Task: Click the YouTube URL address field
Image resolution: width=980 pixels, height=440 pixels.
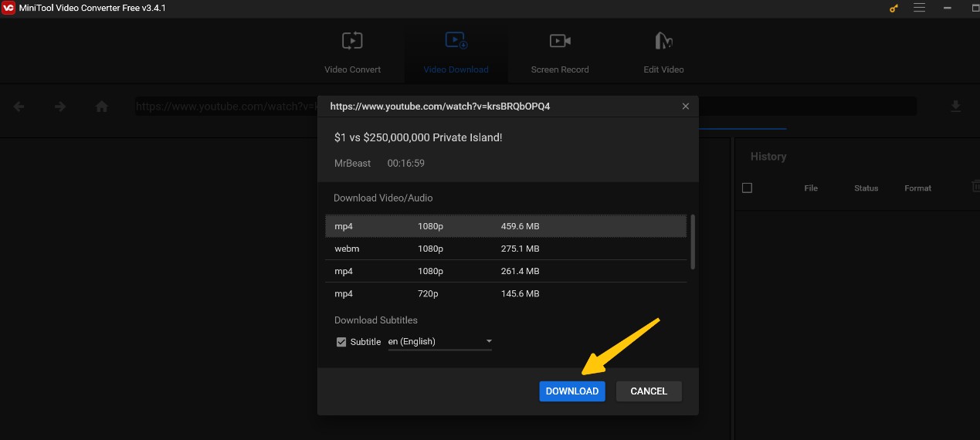Action: pyautogui.click(x=525, y=107)
